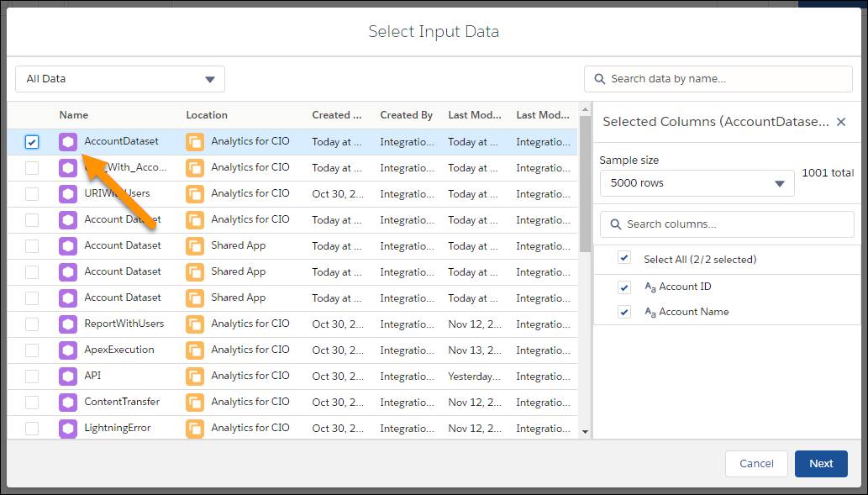Click the 'Select Input Data' dialog title
The image size is (868, 495).
tap(434, 32)
